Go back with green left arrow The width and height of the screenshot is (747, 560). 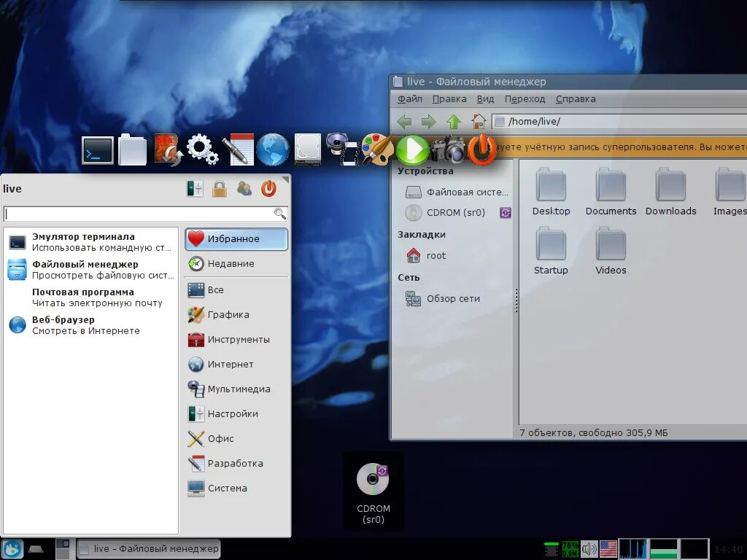pyautogui.click(x=404, y=122)
